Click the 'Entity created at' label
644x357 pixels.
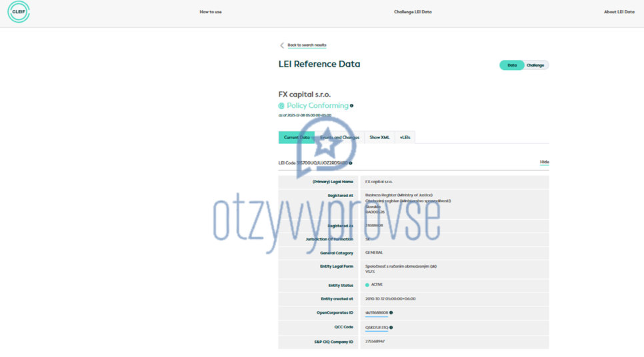(337, 299)
